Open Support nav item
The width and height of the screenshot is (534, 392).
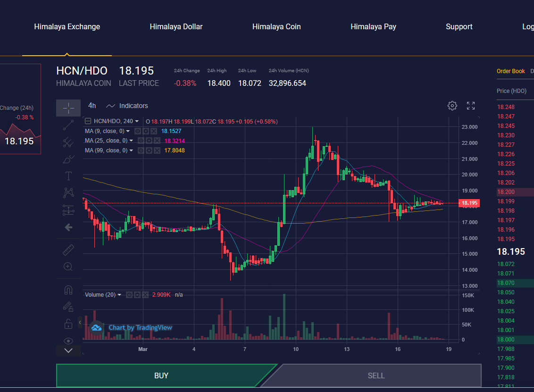459,26
